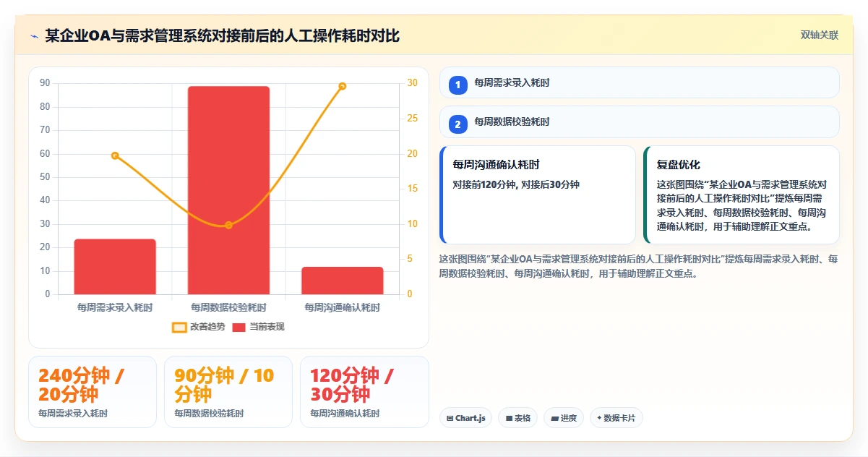The height and width of the screenshot is (457, 868).
Task: Click the 双轴关联 tag in the header
Action: 819,35
